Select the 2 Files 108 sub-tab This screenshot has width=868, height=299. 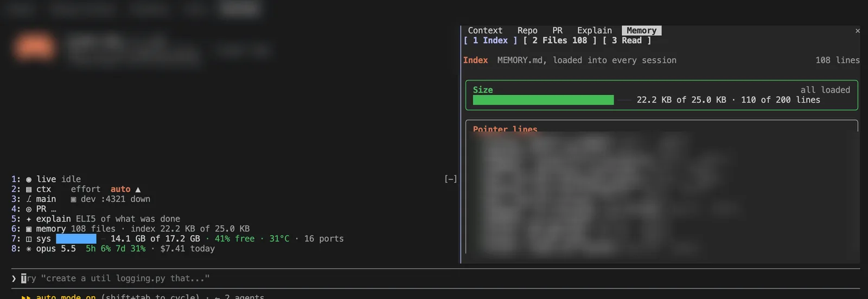[x=560, y=41]
